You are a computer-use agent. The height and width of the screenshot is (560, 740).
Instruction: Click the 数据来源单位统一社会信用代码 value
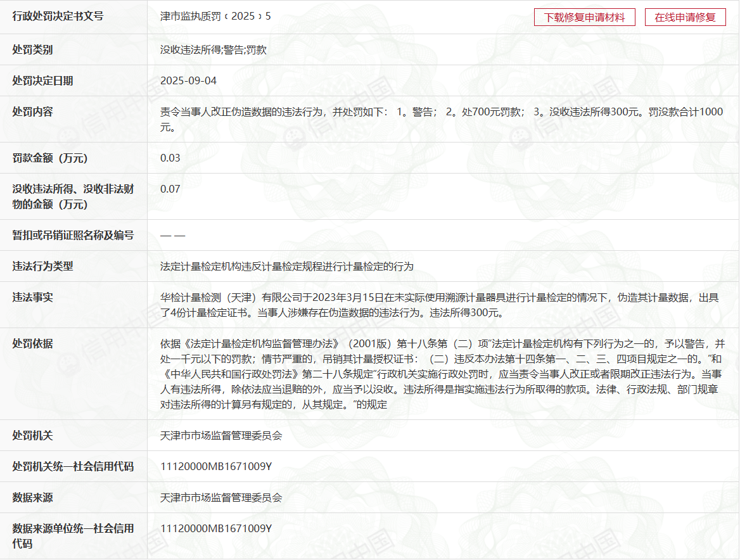216,529
